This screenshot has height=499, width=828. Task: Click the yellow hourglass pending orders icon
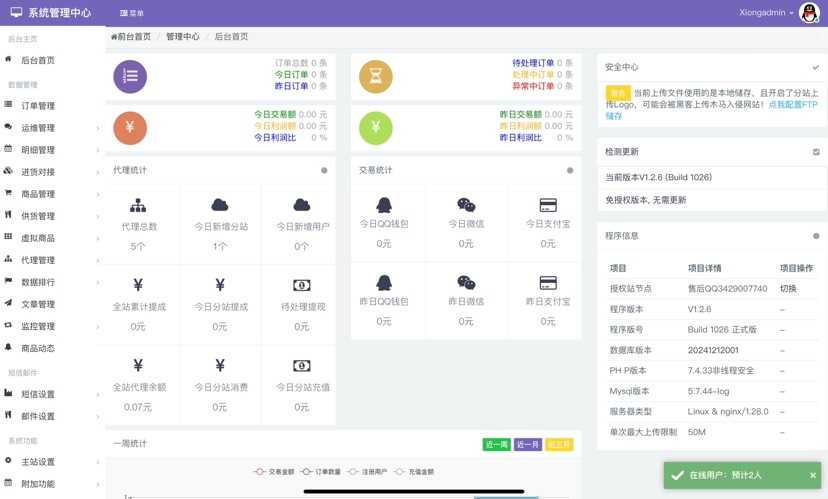coord(376,76)
